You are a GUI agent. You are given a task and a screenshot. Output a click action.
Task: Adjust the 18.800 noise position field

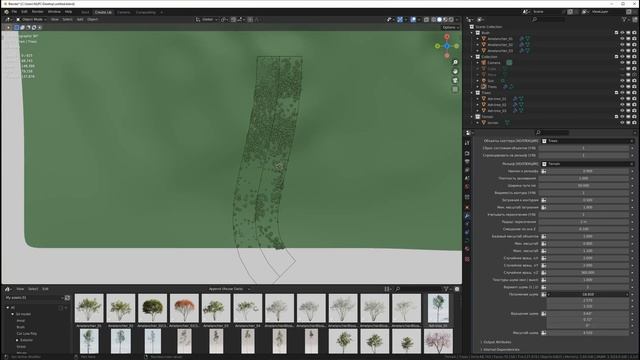[x=588, y=294]
